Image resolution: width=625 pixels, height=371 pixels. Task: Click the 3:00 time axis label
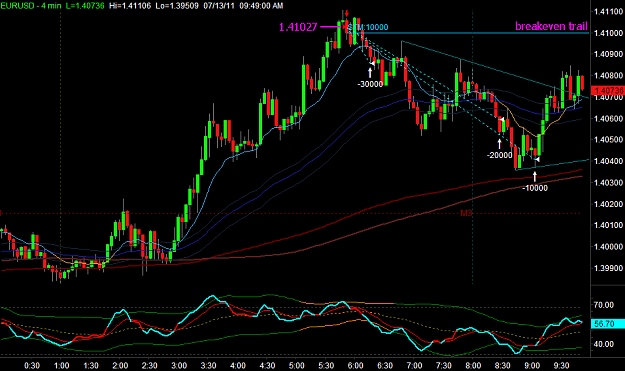tap(179, 365)
